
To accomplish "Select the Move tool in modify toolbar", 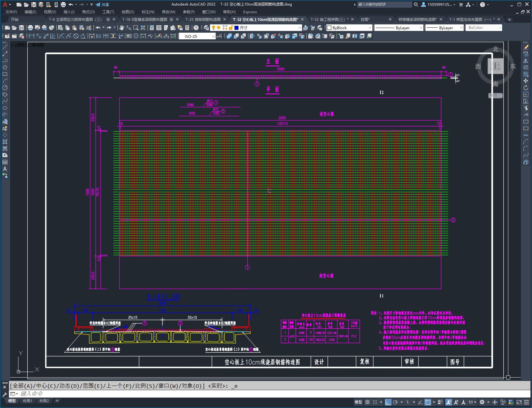I will coord(526,81).
